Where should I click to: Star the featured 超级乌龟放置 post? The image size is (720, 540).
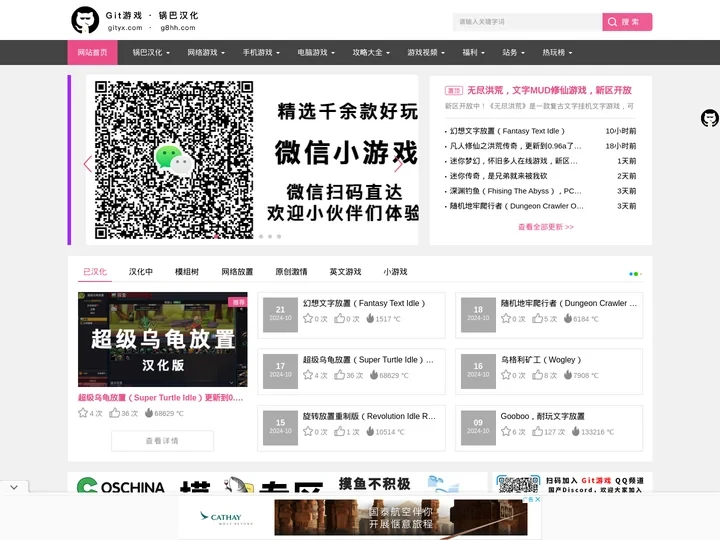83,413
